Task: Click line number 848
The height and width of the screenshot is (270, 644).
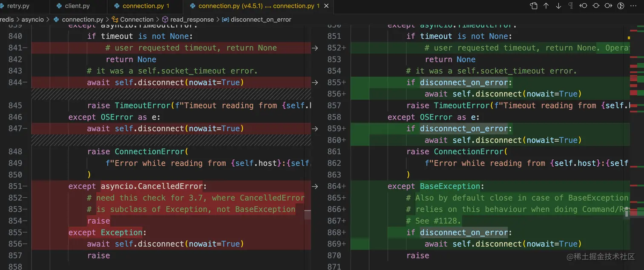Action: pos(15,151)
